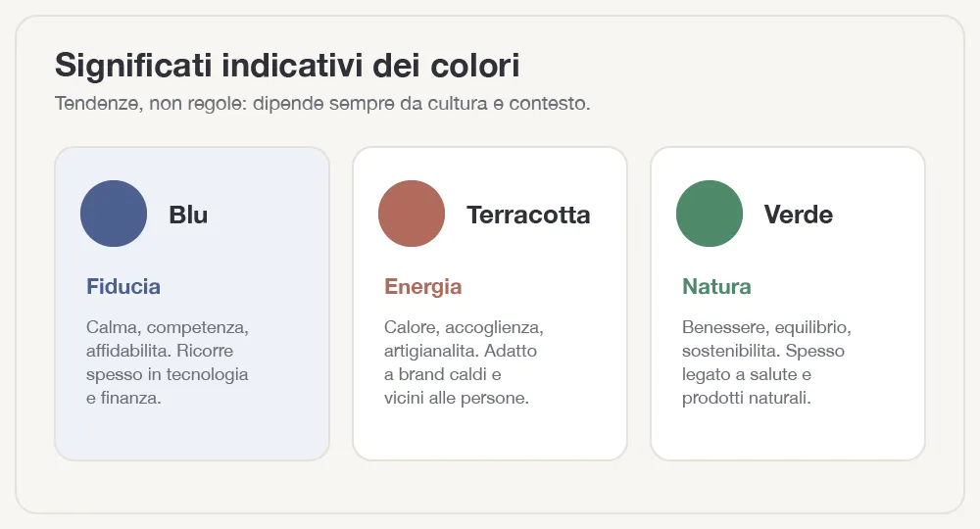
Task: Click the Blu card description text
Action: pos(168,362)
